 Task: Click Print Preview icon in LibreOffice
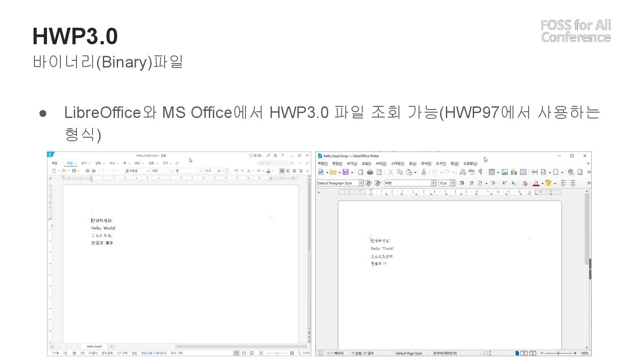(379, 172)
